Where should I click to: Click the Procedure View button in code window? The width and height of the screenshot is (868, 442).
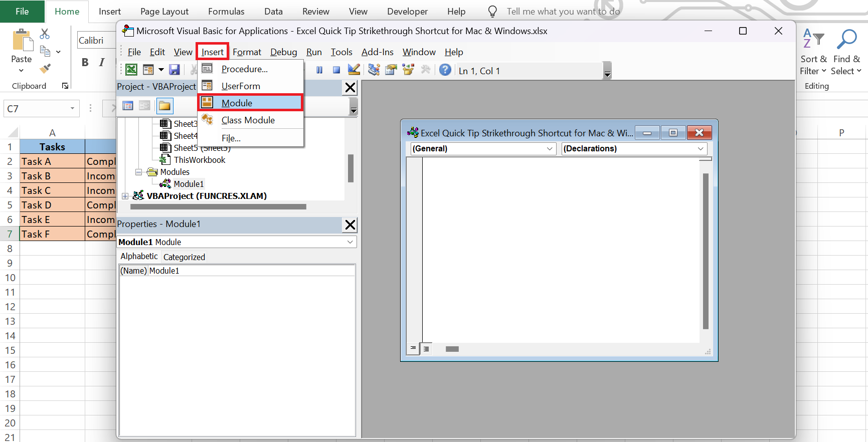(413, 348)
